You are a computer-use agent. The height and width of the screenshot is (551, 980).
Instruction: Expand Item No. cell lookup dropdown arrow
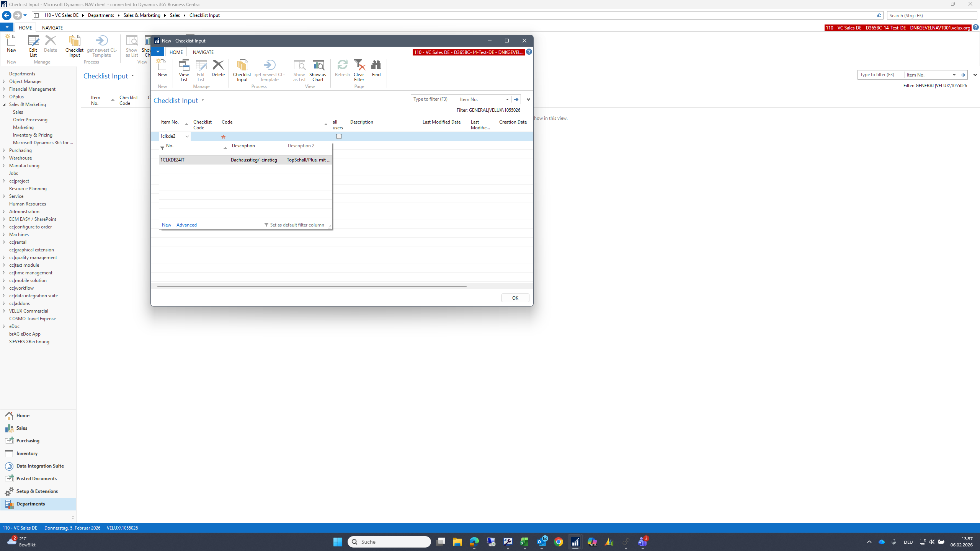pyautogui.click(x=187, y=137)
